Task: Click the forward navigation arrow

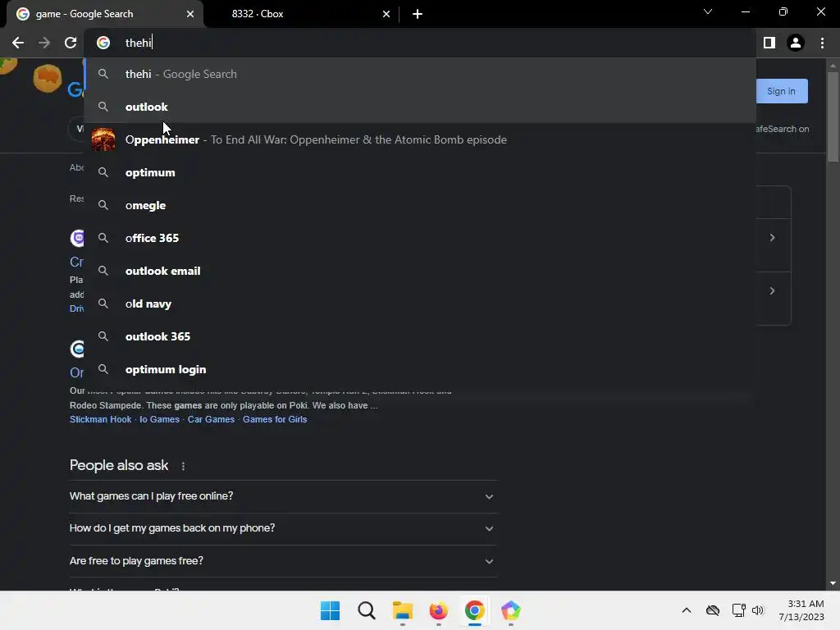Action: (x=44, y=43)
